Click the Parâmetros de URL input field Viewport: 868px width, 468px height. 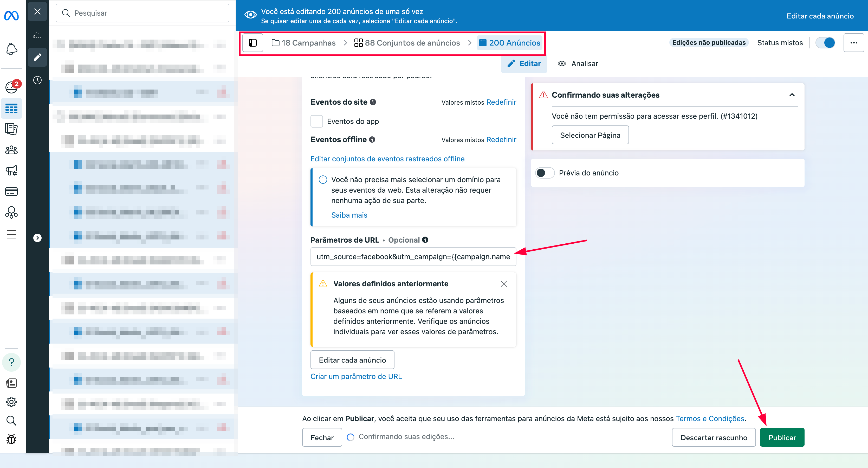[413, 257]
